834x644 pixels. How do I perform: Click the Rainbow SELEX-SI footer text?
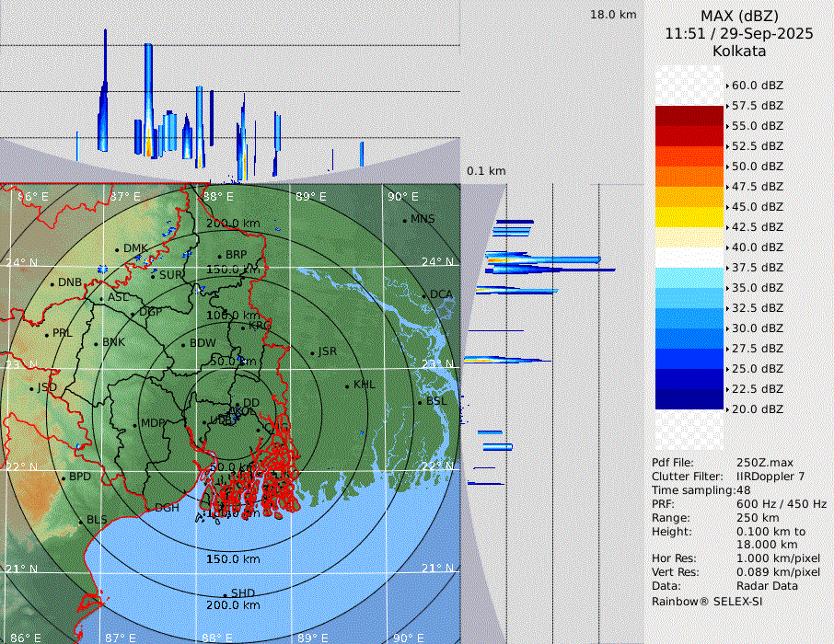click(707, 602)
